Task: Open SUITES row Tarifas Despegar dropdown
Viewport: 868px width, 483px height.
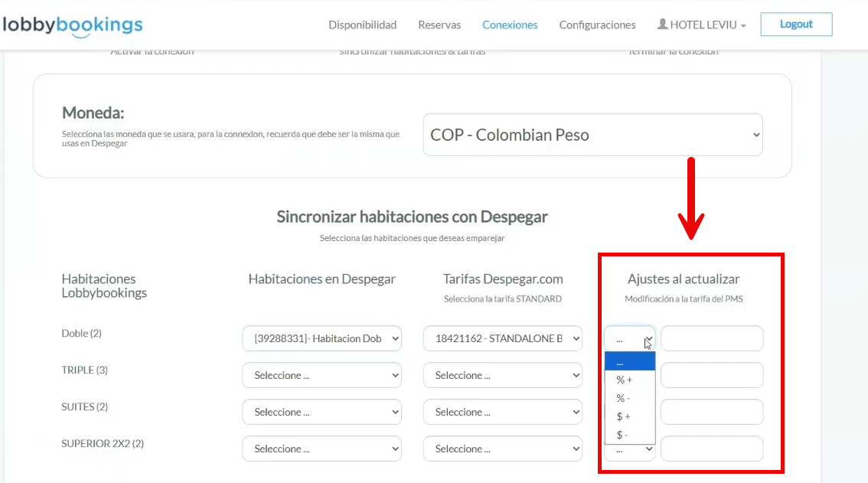Action: click(503, 412)
